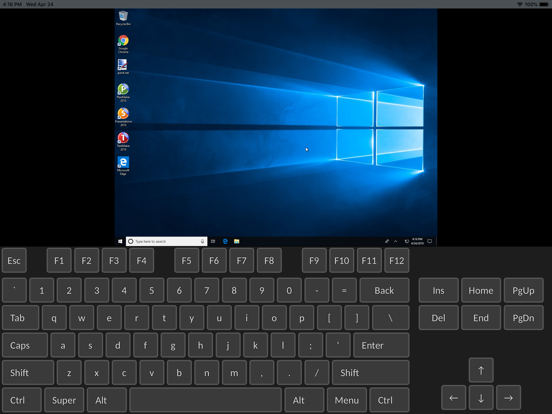Tap the F4 function key
The width and height of the screenshot is (552, 414).
tap(142, 261)
